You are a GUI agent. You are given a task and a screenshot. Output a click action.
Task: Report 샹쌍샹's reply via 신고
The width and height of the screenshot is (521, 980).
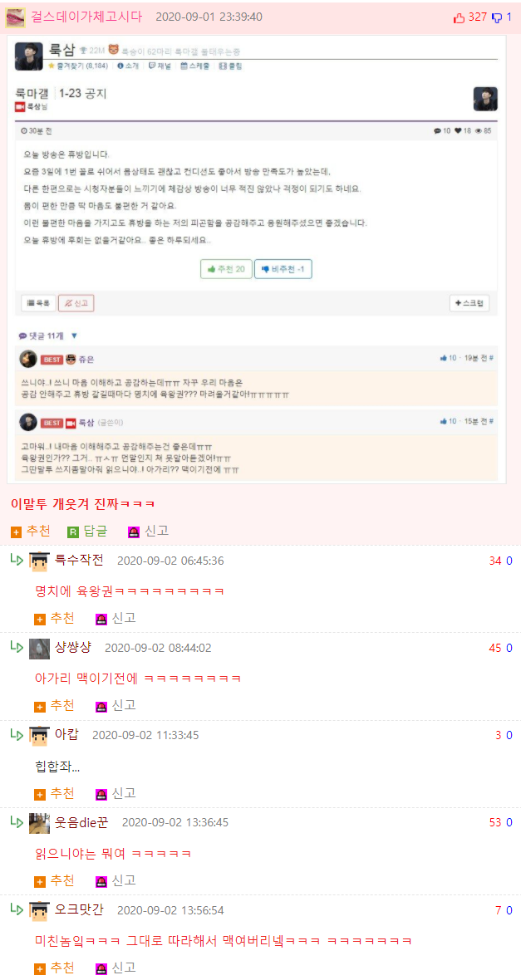pos(116,706)
